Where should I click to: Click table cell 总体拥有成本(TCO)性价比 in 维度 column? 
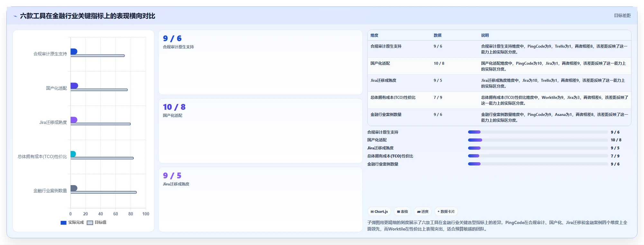click(x=393, y=97)
